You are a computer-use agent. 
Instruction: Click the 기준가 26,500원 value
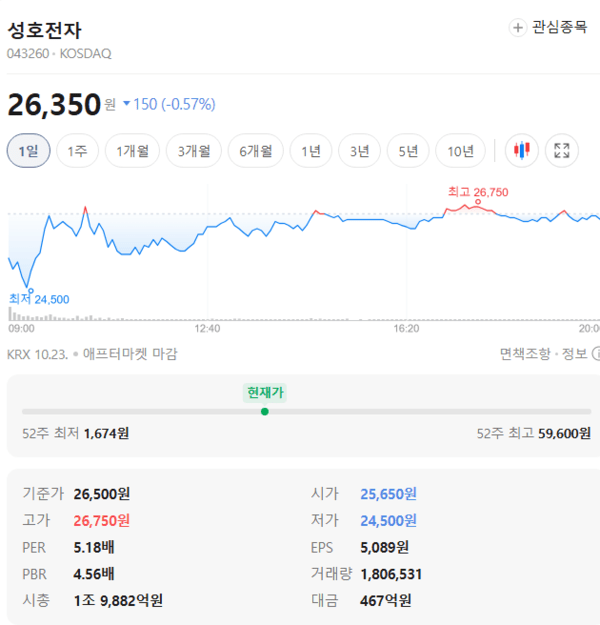(x=102, y=494)
